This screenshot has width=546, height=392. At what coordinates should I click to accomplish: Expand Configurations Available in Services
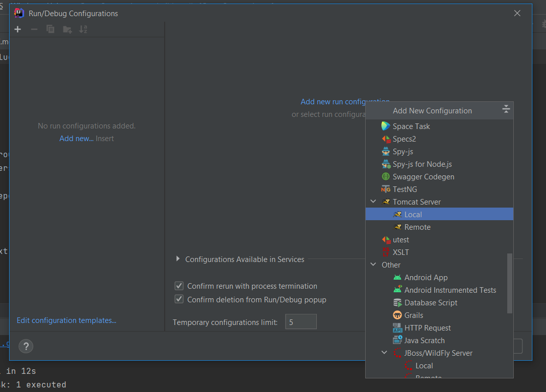[x=178, y=259]
